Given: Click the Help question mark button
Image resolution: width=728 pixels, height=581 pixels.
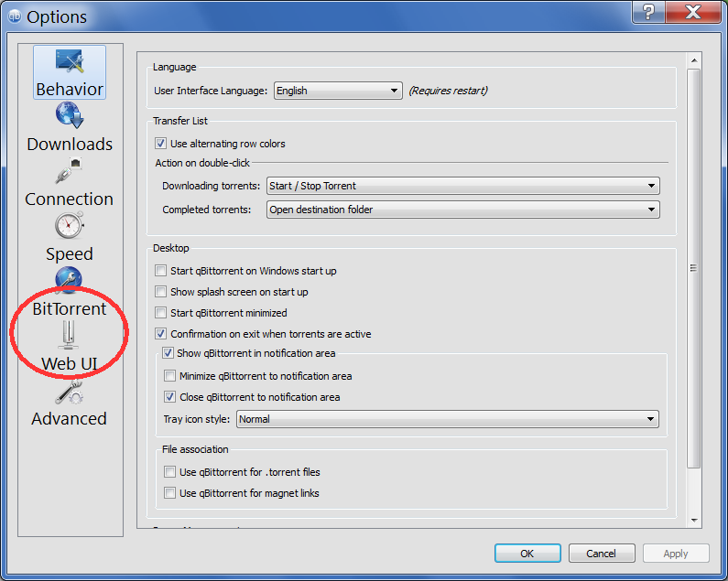Looking at the screenshot, I should [648, 12].
